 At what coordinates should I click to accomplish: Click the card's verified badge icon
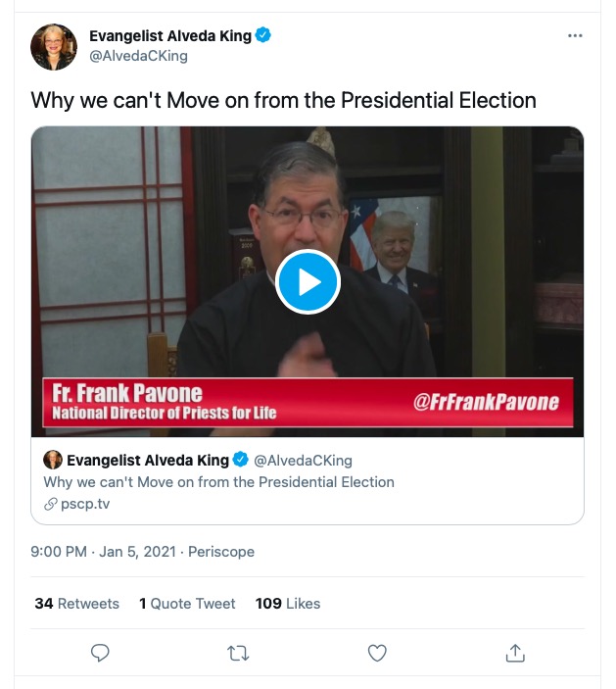tap(241, 460)
